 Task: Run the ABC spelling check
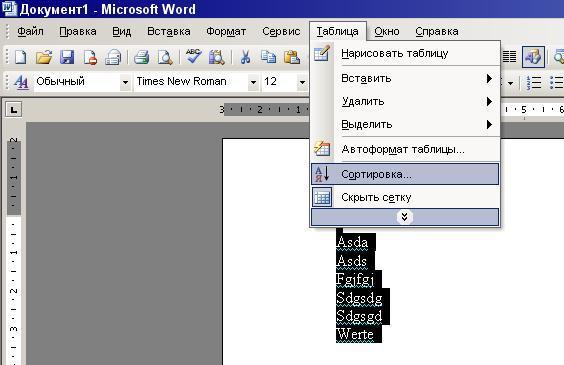194,56
